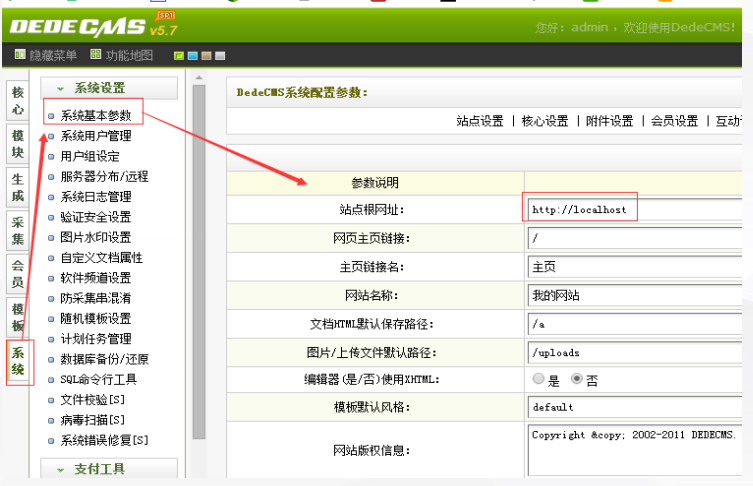Open 计划任务管理 menu item

[96, 339]
